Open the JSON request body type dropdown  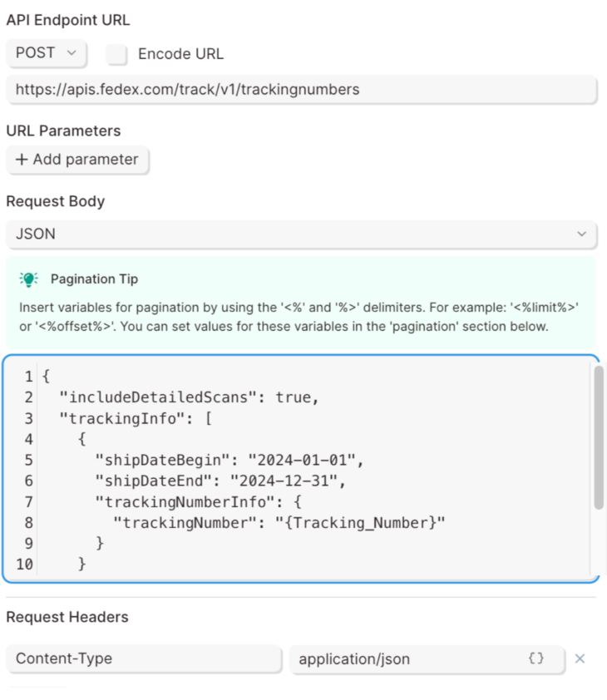pyautogui.click(x=302, y=234)
